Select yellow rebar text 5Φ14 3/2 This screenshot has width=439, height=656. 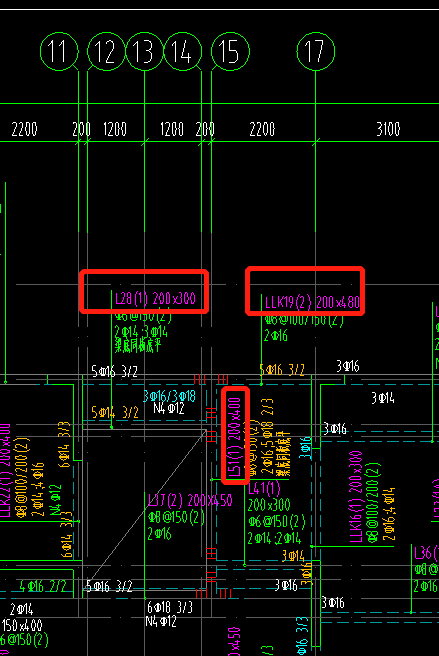click(x=115, y=413)
